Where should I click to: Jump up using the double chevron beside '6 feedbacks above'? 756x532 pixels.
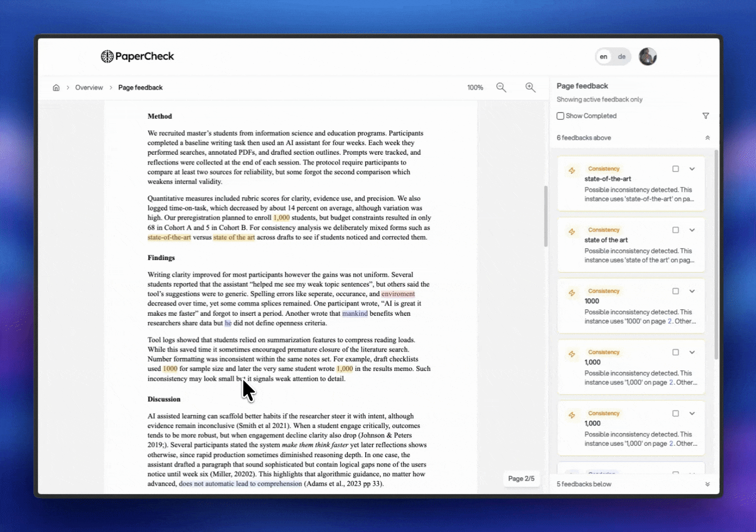tap(708, 138)
